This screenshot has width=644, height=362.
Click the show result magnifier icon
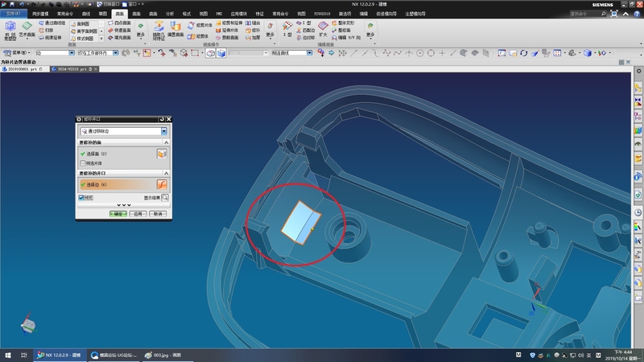click(165, 197)
